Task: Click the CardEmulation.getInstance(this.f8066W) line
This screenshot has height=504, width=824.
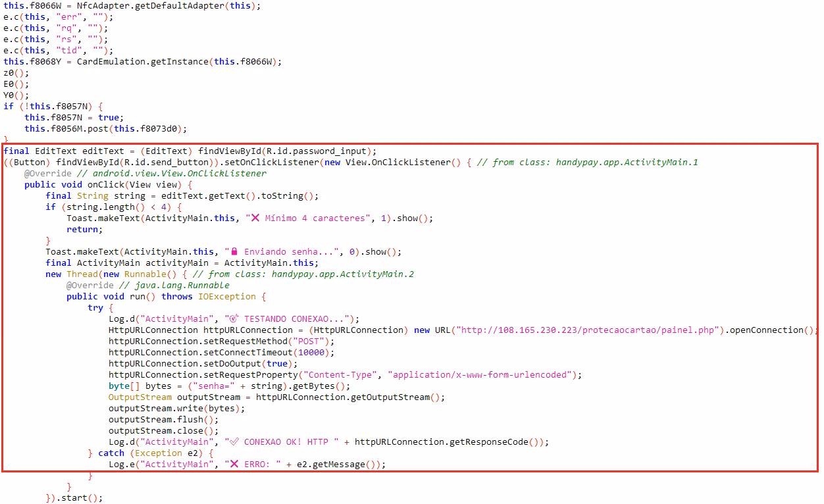Action: click(143, 62)
